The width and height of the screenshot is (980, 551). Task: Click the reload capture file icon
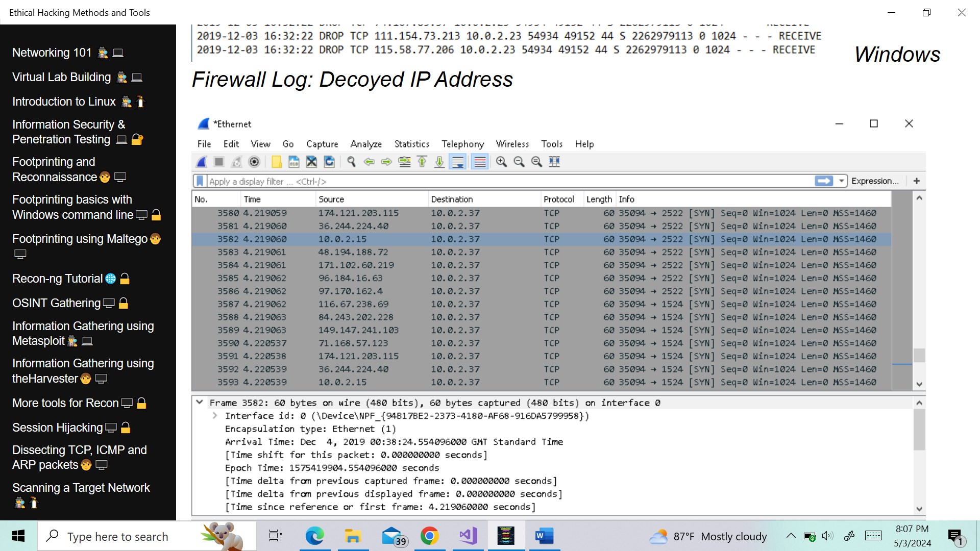click(329, 162)
